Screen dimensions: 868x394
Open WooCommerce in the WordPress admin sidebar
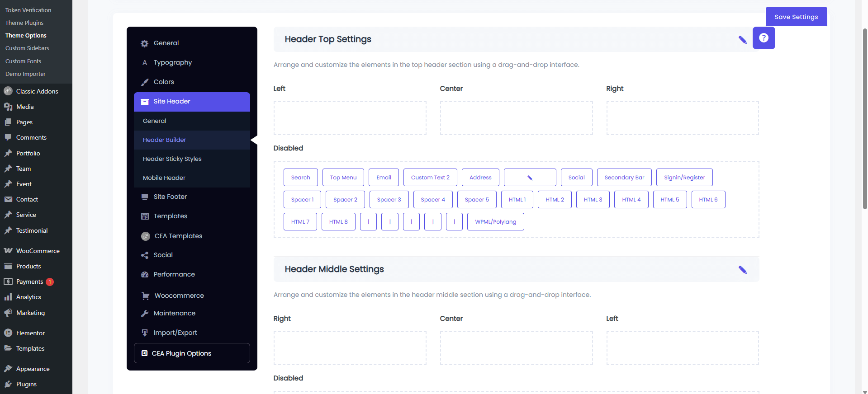click(x=38, y=251)
